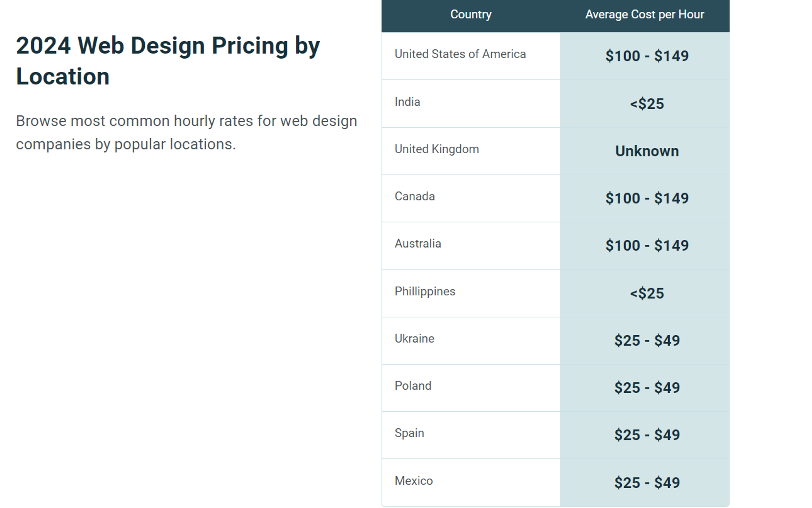
Task: Click the Unknown rate for United Kingdom
Action: [x=647, y=151]
